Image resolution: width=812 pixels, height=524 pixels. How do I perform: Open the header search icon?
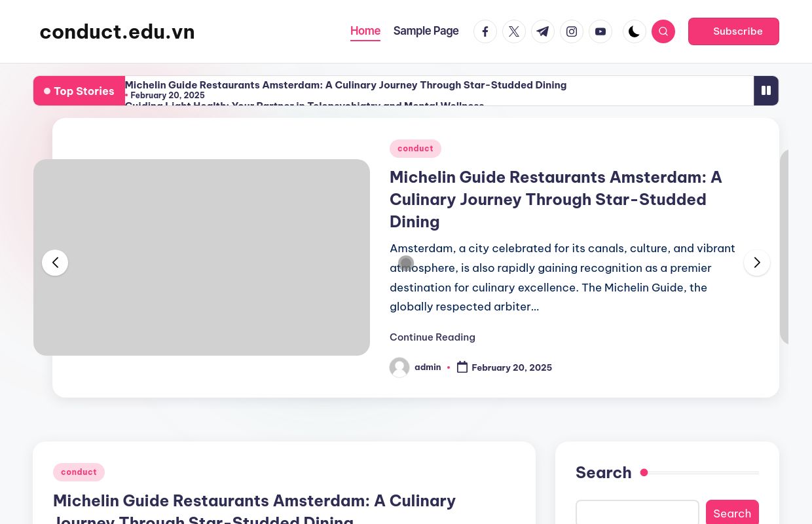(663, 31)
